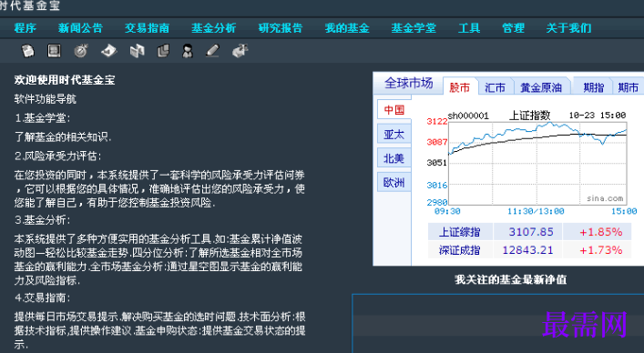Click the pencil edit toolbar icon
Viewport: 644px width, 353px height.
click(212, 51)
